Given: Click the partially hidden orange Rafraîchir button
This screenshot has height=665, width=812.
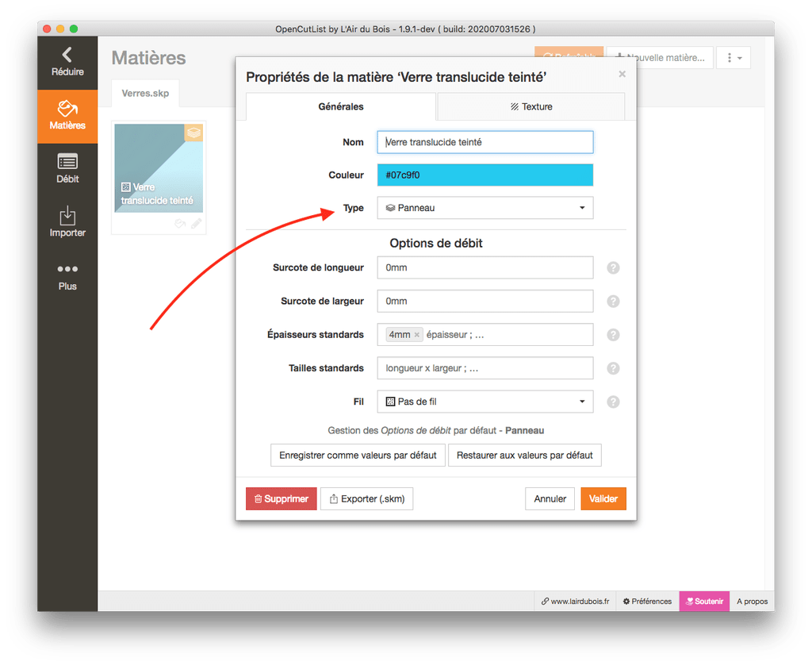Looking at the screenshot, I should click(569, 52).
